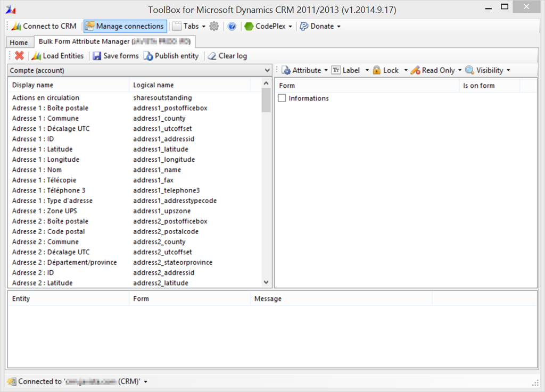The image size is (545, 392).
Task: Select 'Actions en circulation' row
Action: click(135, 98)
